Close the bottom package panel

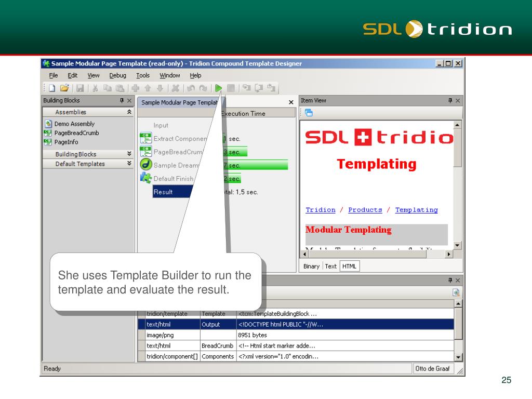coord(458,280)
